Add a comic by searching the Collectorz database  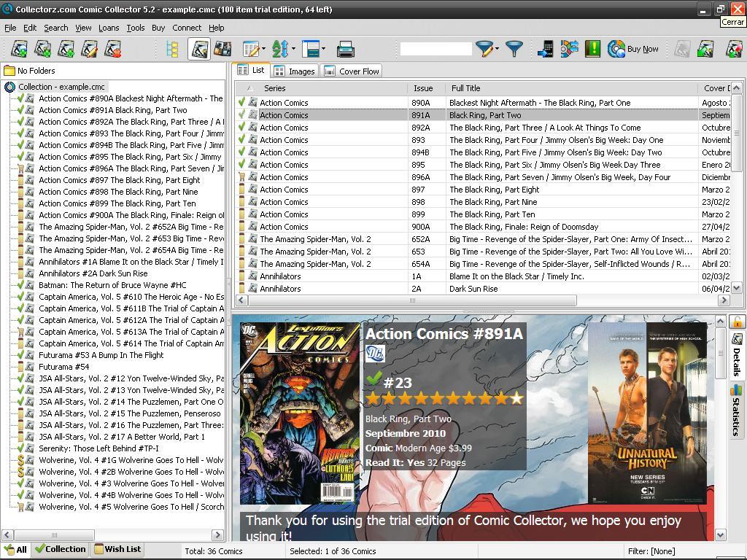20,49
